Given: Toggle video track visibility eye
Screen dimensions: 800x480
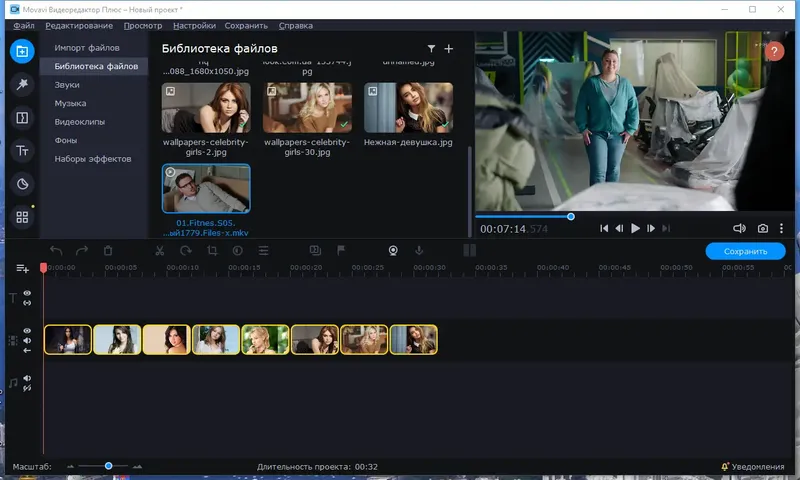Looking at the screenshot, I should (x=27, y=331).
